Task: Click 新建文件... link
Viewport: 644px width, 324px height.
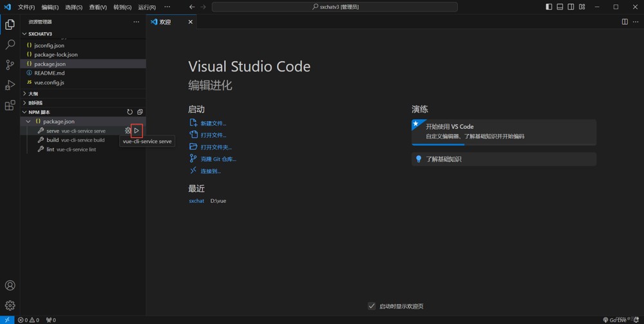Action: 208,123
